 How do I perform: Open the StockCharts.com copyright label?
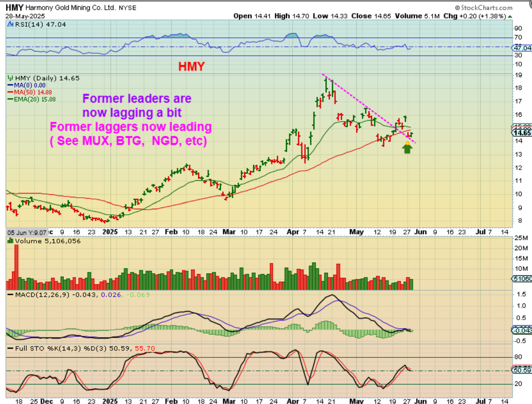pos(484,8)
